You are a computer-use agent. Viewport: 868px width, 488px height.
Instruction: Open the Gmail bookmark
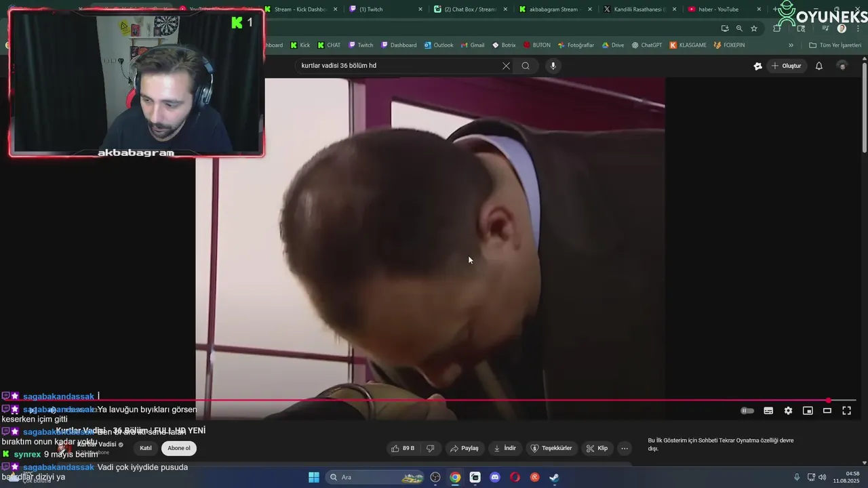[x=473, y=45]
